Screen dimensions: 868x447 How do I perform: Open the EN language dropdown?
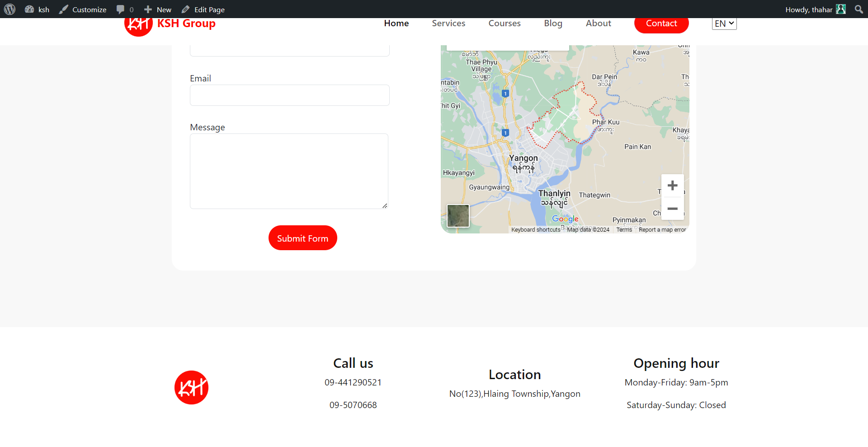point(724,24)
